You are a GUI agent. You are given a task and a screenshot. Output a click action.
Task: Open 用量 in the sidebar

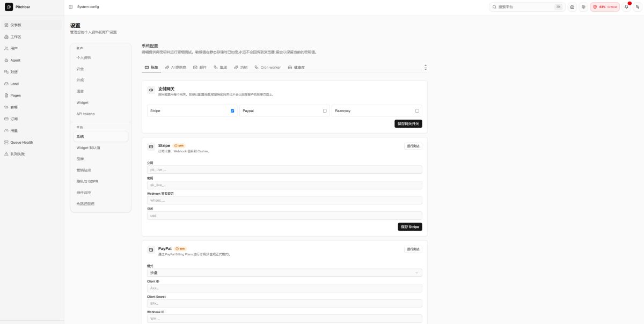click(x=32, y=130)
